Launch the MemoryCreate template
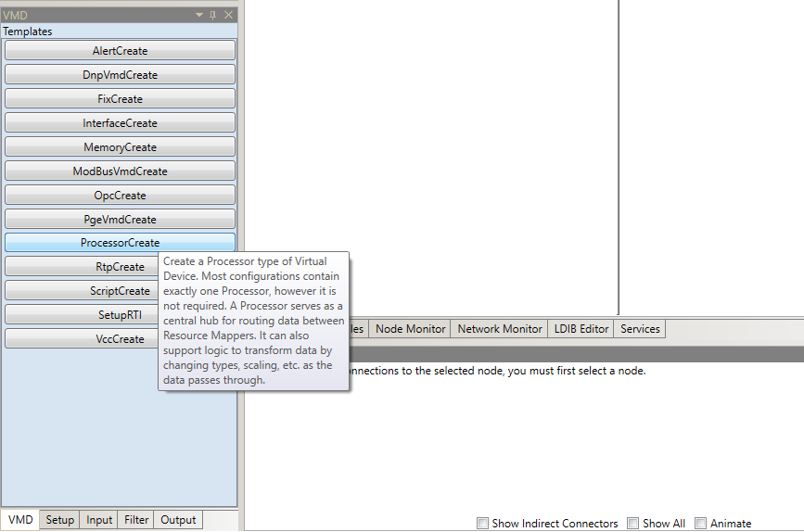The width and height of the screenshot is (804, 532). (x=120, y=146)
